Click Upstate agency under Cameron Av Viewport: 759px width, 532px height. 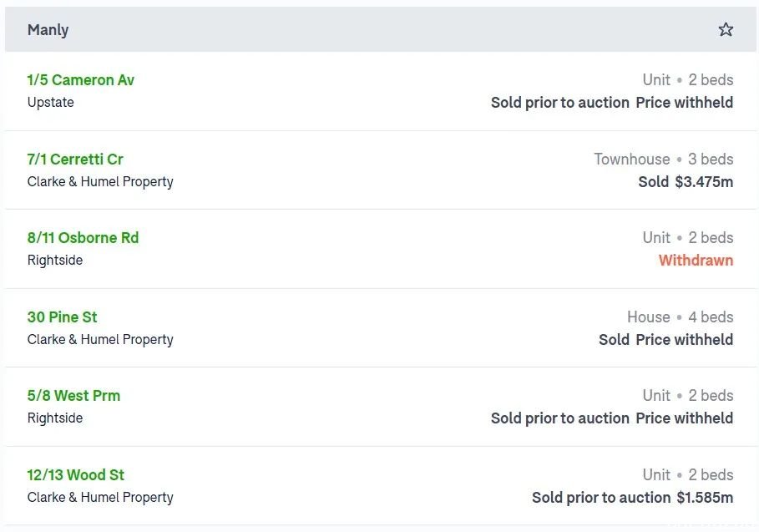coord(50,103)
